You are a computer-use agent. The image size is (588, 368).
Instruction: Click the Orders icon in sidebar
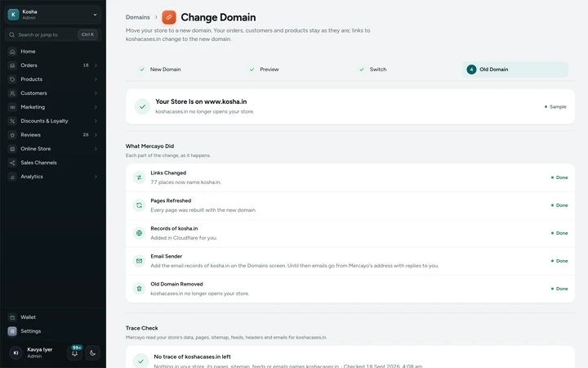(12, 65)
